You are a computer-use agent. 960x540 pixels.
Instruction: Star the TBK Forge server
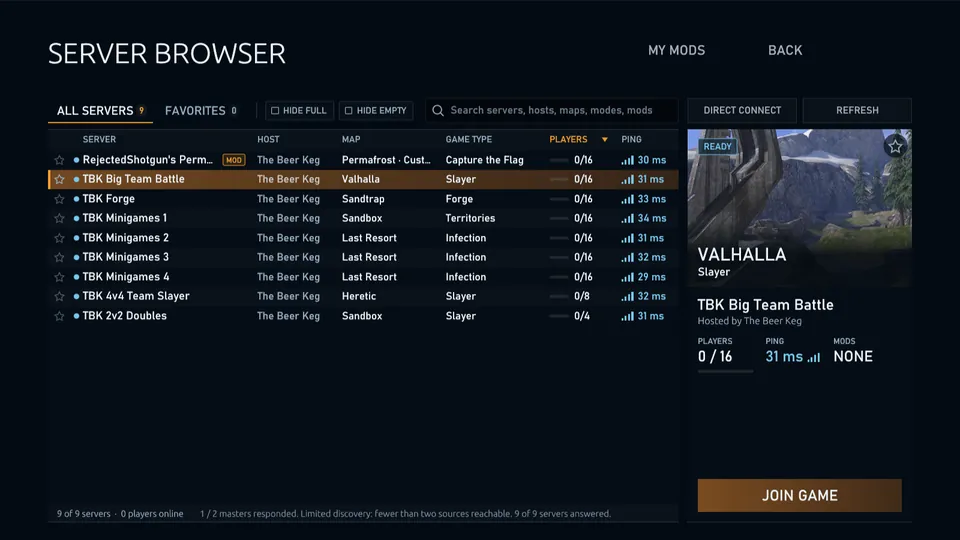pyautogui.click(x=59, y=199)
